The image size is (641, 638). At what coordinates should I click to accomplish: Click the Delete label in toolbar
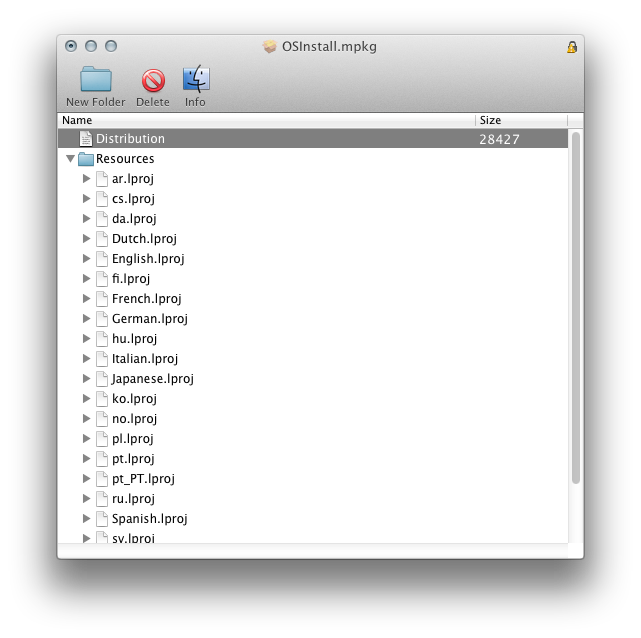153,102
